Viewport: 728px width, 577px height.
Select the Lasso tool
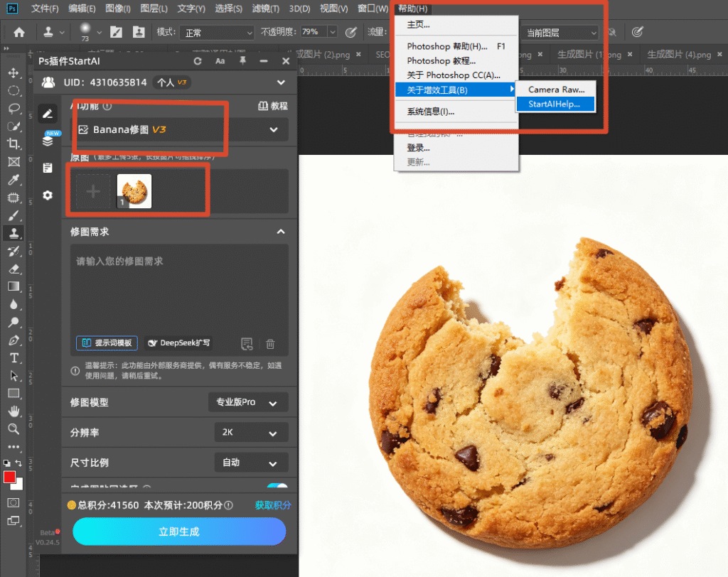14,108
